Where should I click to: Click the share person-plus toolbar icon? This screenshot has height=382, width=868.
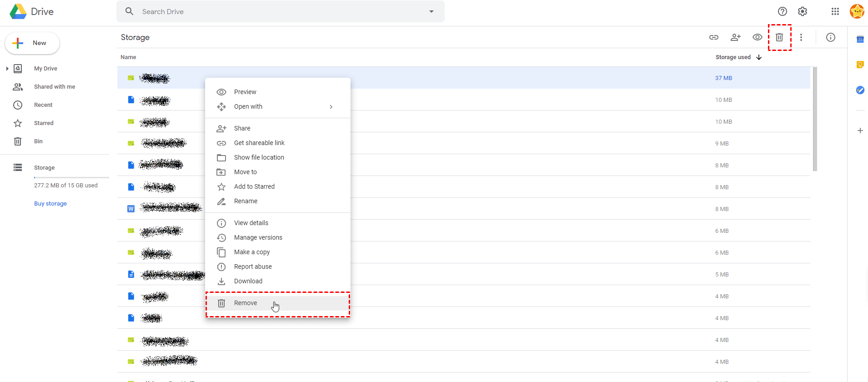(735, 37)
